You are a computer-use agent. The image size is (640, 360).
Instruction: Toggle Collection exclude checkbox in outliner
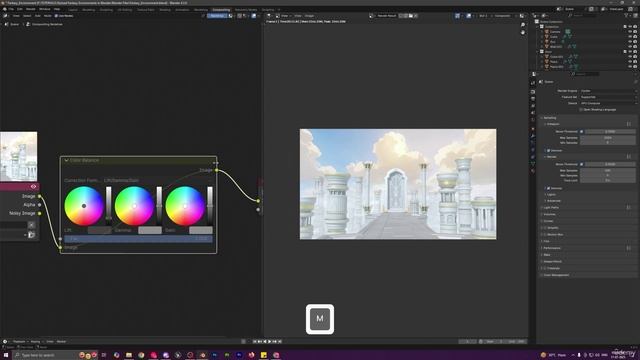click(625, 27)
